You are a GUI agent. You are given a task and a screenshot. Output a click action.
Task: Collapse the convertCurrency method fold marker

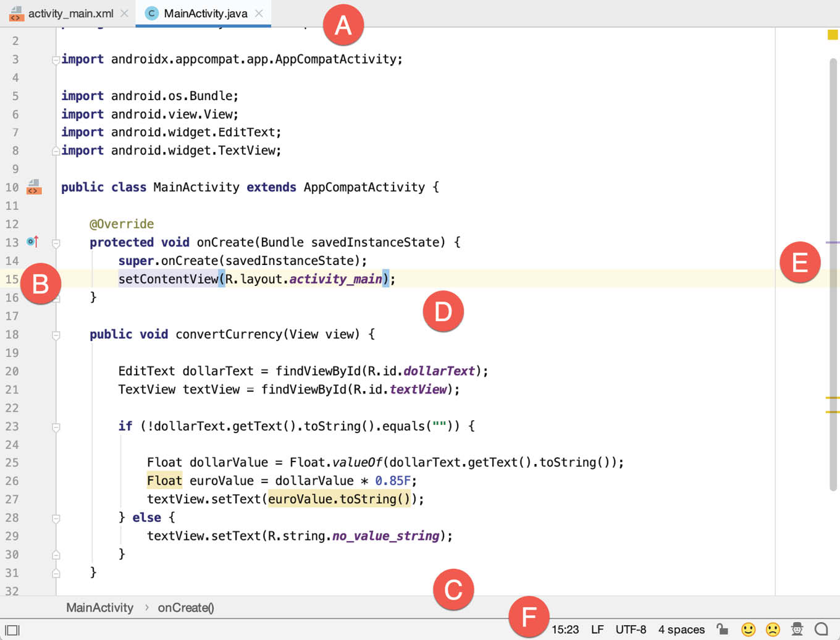pyautogui.click(x=56, y=335)
